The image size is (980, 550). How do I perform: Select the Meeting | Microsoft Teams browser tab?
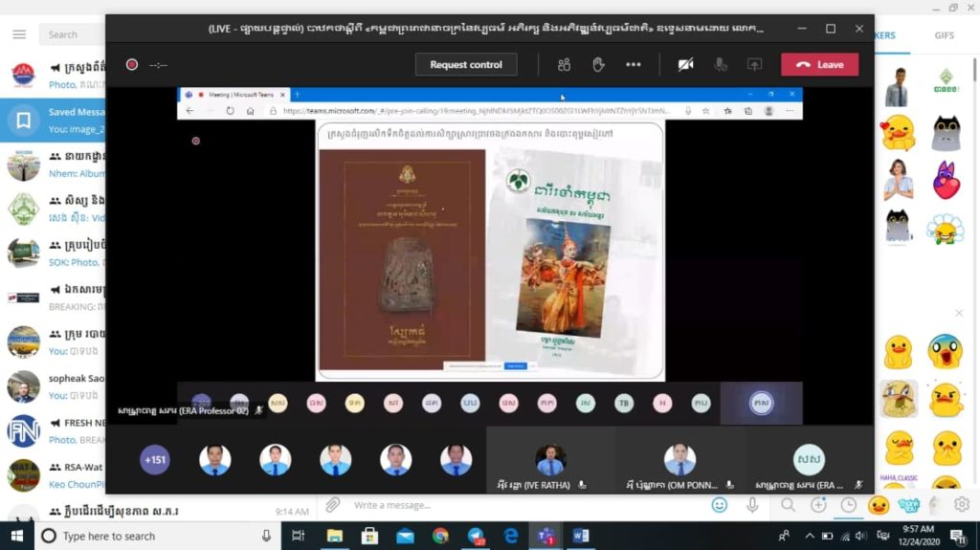click(x=235, y=95)
